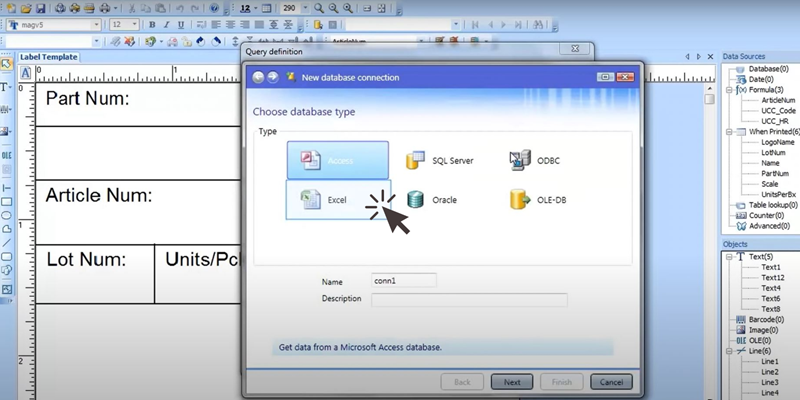Go to the next record arrow
The image size is (800, 400).
click(504, 24)
